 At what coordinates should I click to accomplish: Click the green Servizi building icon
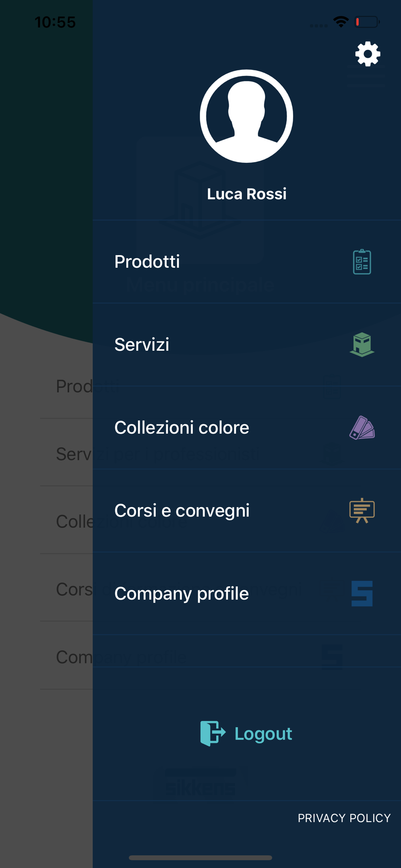point(362,345)
